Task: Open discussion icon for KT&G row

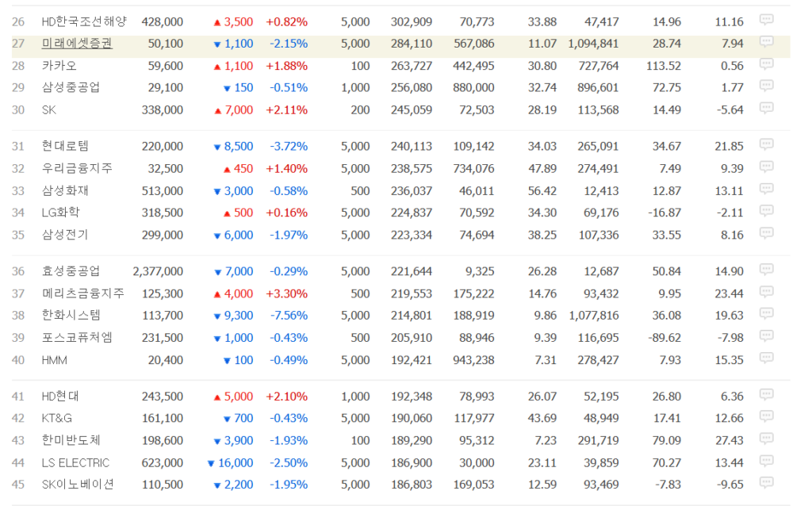Action: pyautogui.click(x=766, y=416)
